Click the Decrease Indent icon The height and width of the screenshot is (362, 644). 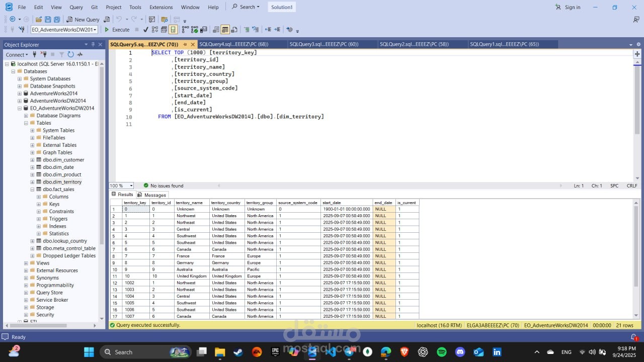[268, 30]
